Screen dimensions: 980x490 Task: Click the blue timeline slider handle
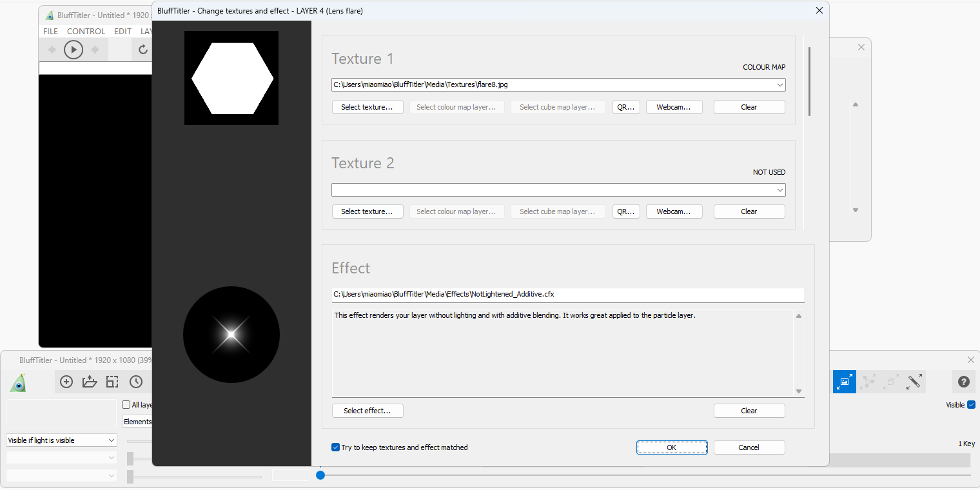click(320, 475)
